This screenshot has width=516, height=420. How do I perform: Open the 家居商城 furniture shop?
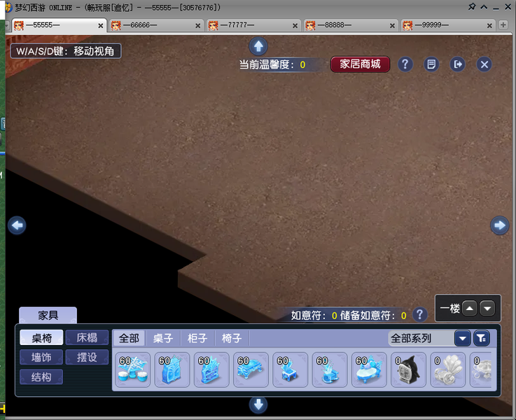[361, 64]
